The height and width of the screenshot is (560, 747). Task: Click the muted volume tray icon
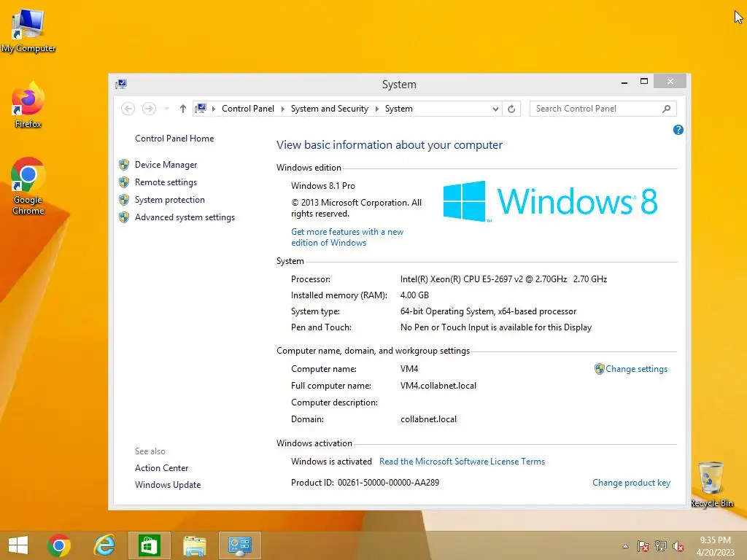[x=678, y=546]
